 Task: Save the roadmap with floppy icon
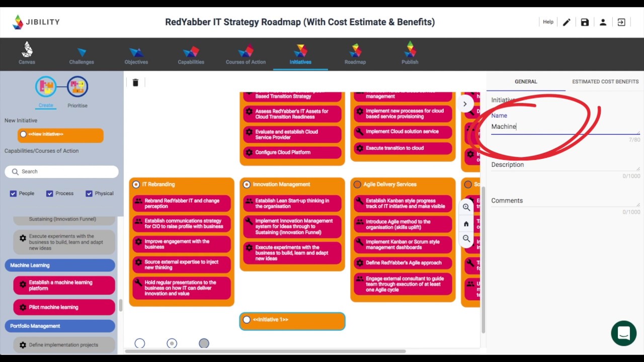[x=585, y=22]
